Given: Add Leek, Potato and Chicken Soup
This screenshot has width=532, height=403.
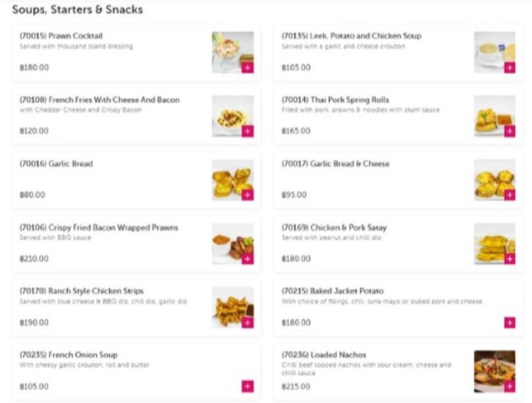Looking at the screenshot, I should pos(510,68).
